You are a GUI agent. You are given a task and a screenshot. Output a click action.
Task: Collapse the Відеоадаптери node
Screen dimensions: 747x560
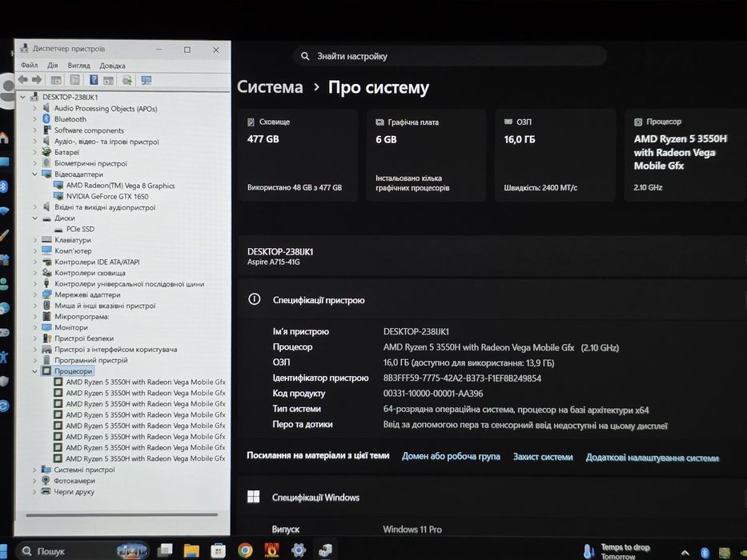click(x=34, y=174)
